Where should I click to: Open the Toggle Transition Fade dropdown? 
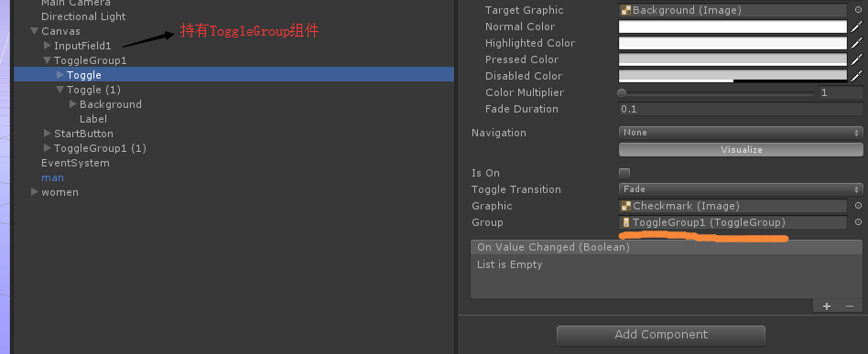741,189
